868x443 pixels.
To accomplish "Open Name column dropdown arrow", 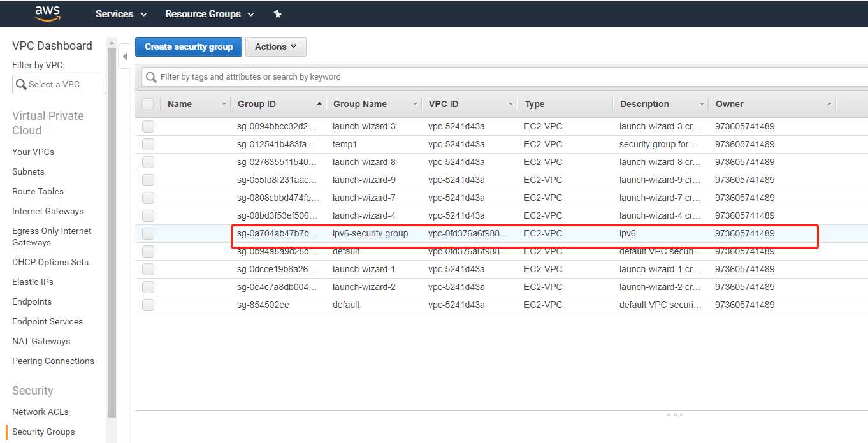I will (x=224, y=104).
